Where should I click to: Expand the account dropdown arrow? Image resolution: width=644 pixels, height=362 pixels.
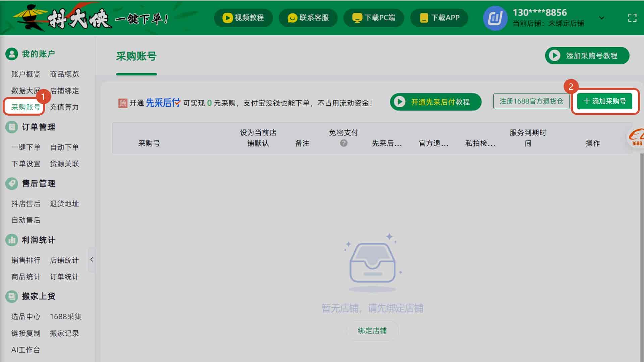pos(602,18)
